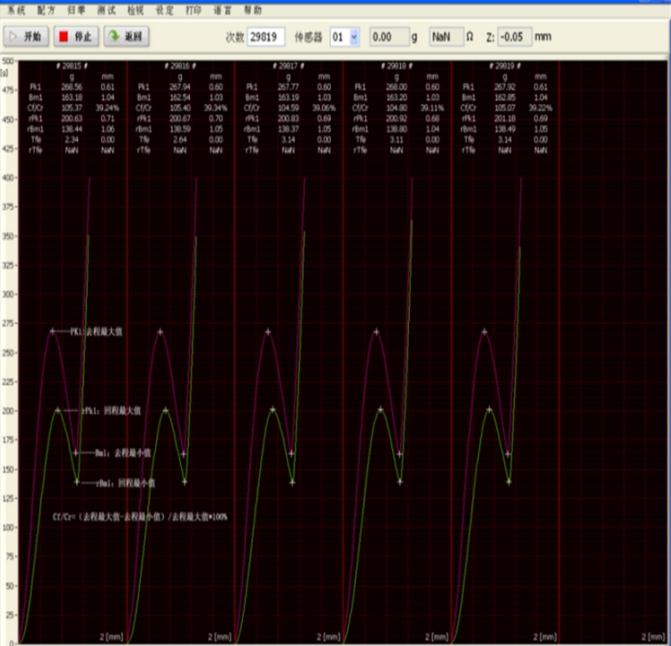The image size is (671, 646).
Task: Click the NaN Ω resistance field
Action: point(446,37)
